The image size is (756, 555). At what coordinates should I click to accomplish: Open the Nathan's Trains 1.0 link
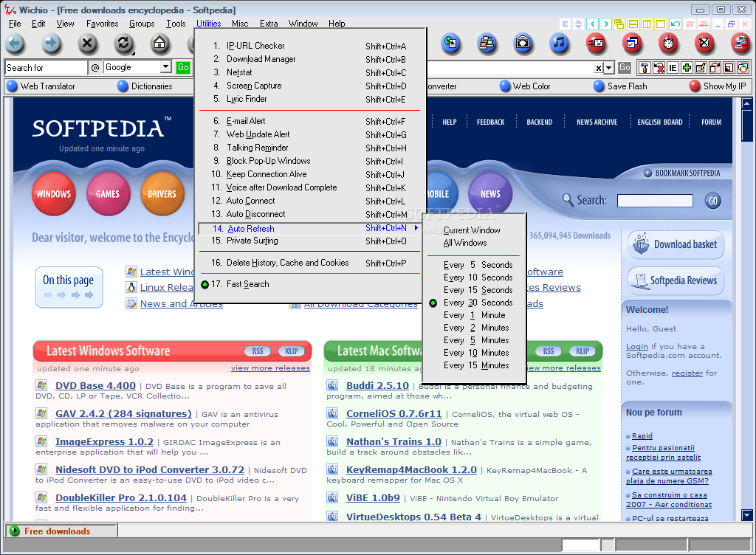coord(394,442)
